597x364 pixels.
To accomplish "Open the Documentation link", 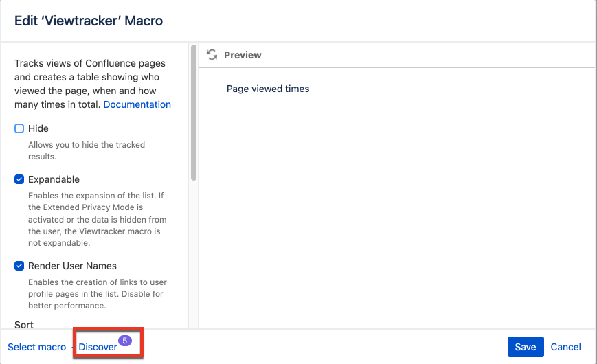I will pyautogui.click(x=137, y=104).
